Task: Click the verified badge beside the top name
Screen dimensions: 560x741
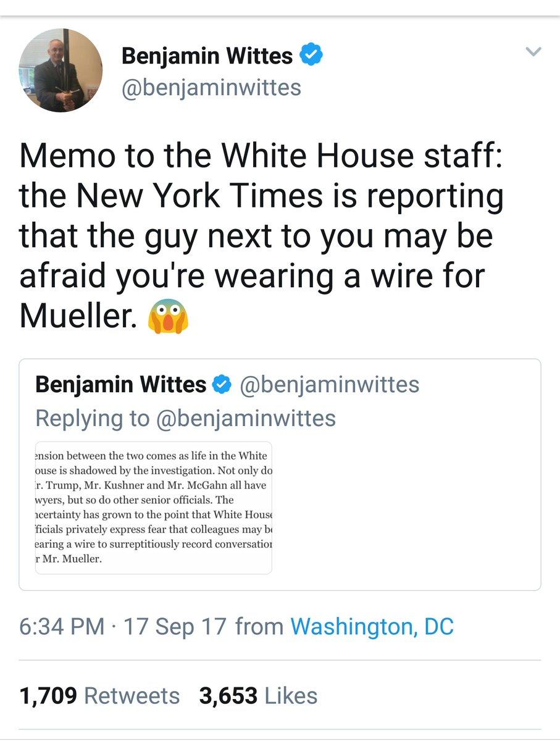Action: pos(312,56)
